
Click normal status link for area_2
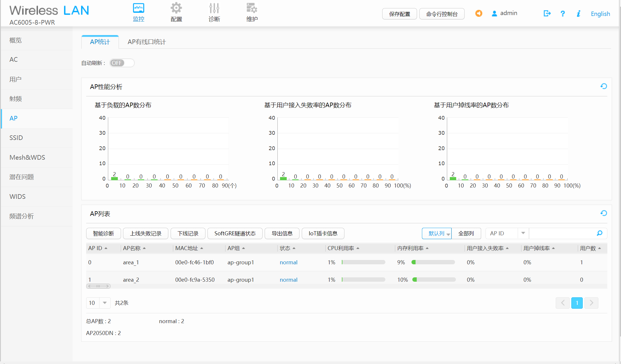[x=288, y=280]
